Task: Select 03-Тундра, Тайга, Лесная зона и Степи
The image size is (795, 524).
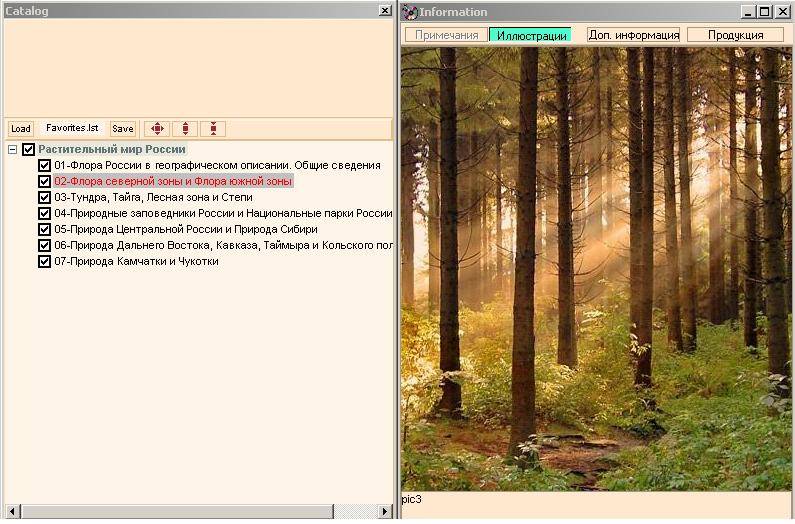Action: tap(153, 197)
